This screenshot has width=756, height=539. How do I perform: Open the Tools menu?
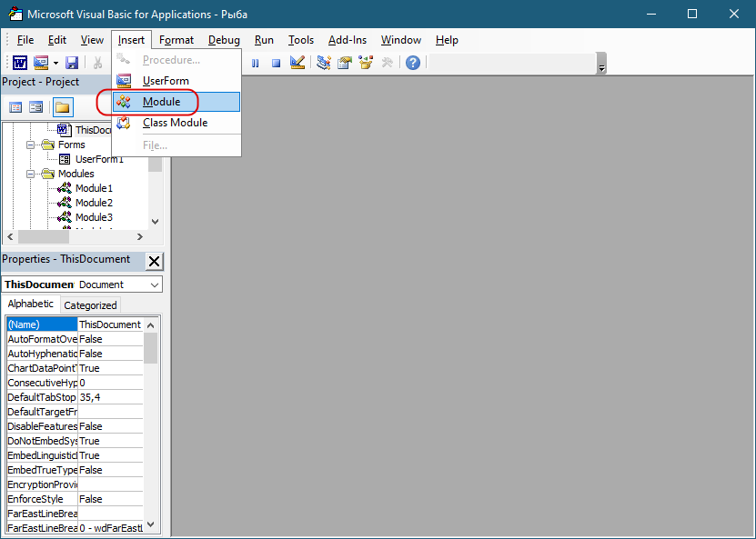click(301, 40)
